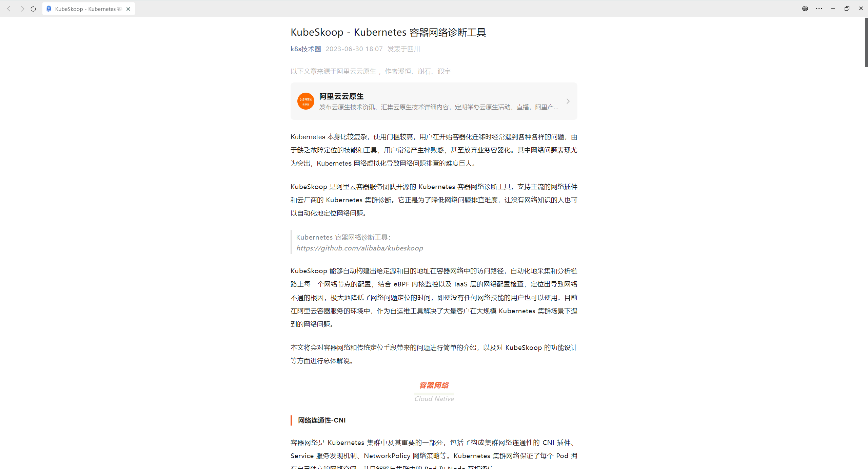
Task: Reload the page with the refresh icon
Action: pos(33,9)
